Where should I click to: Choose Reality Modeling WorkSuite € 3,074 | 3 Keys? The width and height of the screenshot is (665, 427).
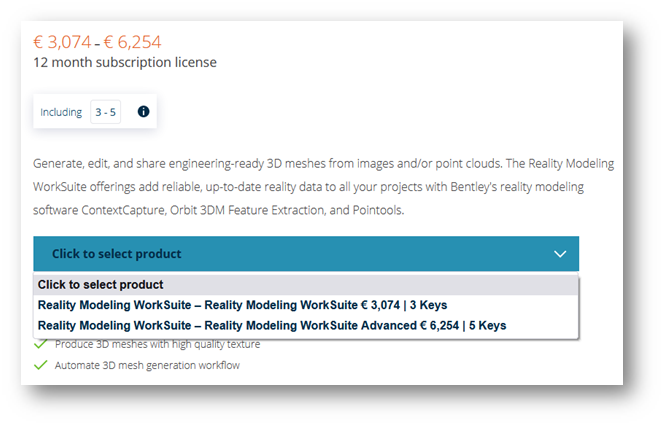tap(242, 305)
